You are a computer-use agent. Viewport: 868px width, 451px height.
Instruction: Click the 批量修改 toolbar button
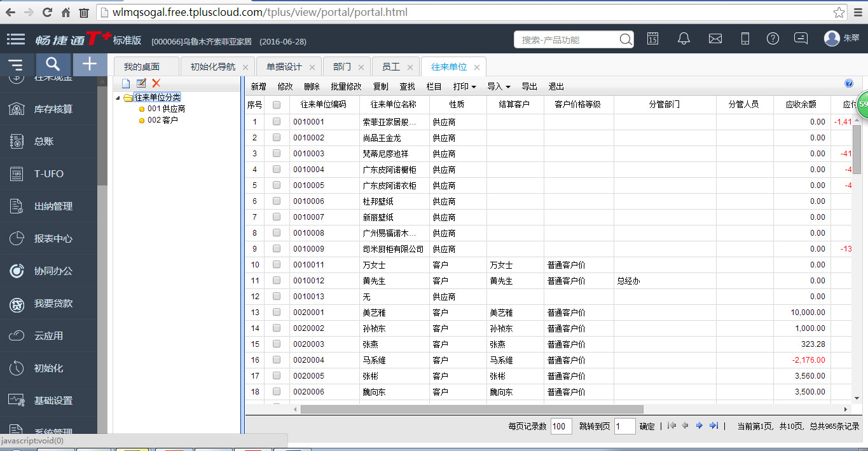[x=346, y=86]
